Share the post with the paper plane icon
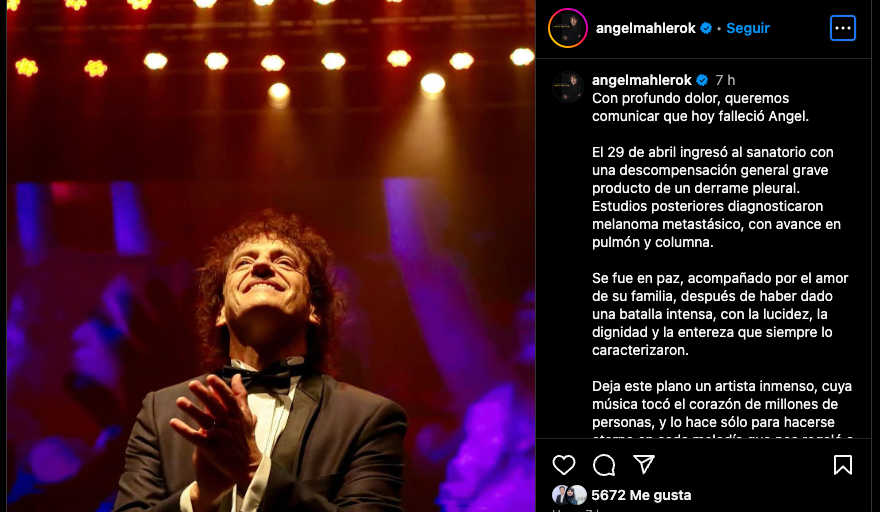880x512 pixels. click(x=644, y=464)
